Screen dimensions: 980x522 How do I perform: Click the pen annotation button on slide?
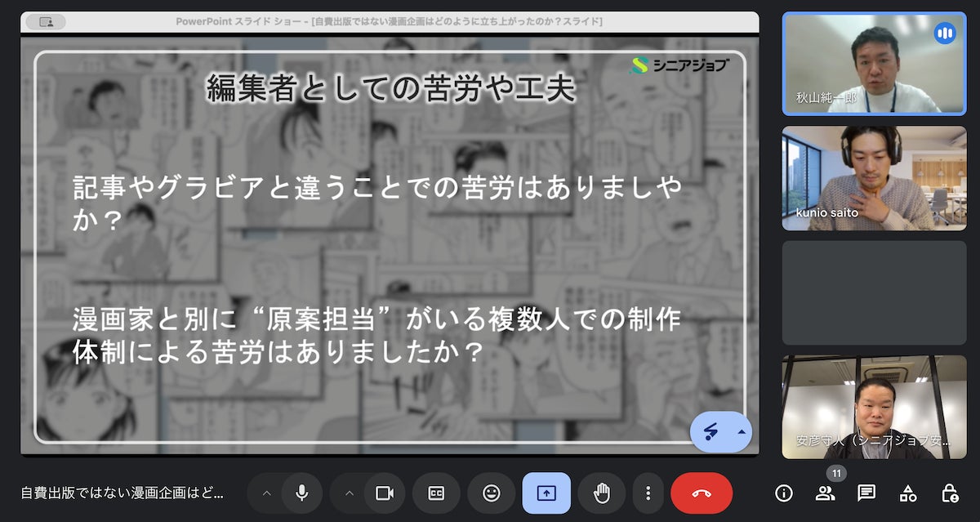(710, 431)
